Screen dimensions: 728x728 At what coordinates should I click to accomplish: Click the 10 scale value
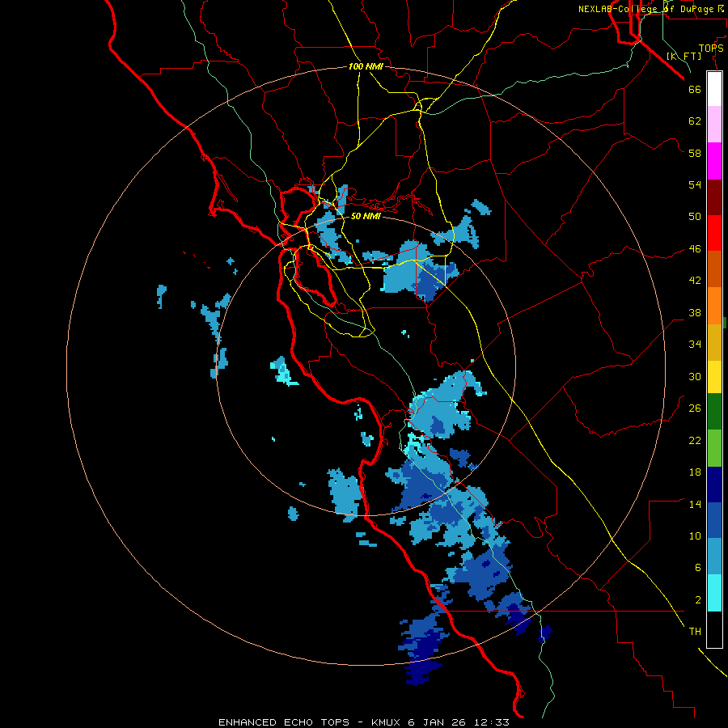pos(695,536)
